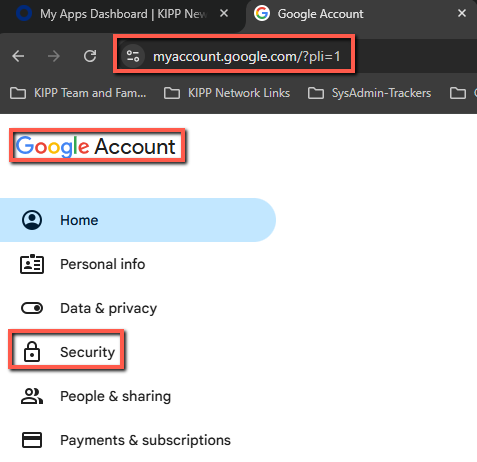Click the browser forward arrow
The height and width of the screenshot is (462, 477).
point(54,56)
